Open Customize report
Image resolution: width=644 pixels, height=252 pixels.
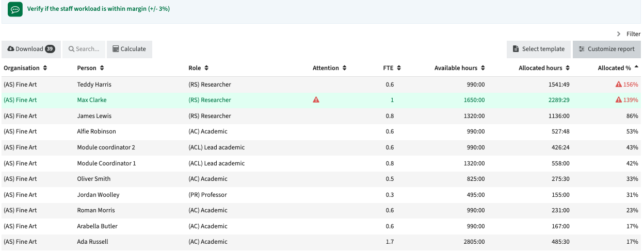click(607, 49)
